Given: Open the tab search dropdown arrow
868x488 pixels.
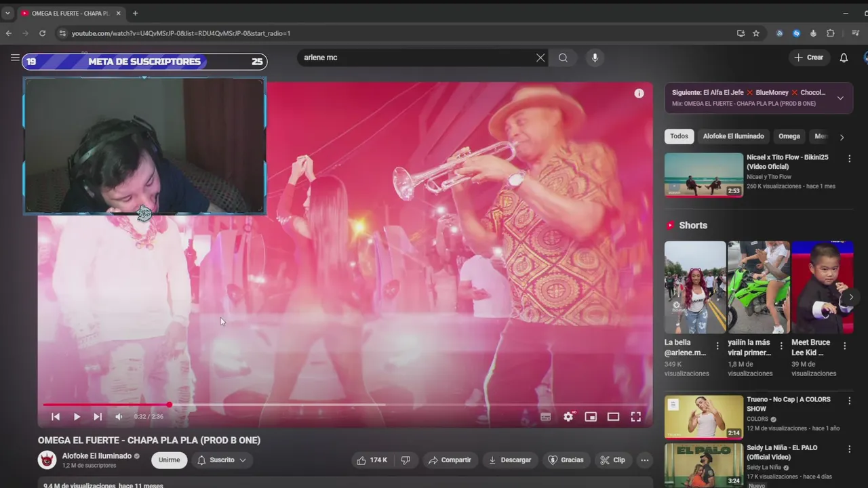Looking at the screenshot, I should [x=7, y=13].
